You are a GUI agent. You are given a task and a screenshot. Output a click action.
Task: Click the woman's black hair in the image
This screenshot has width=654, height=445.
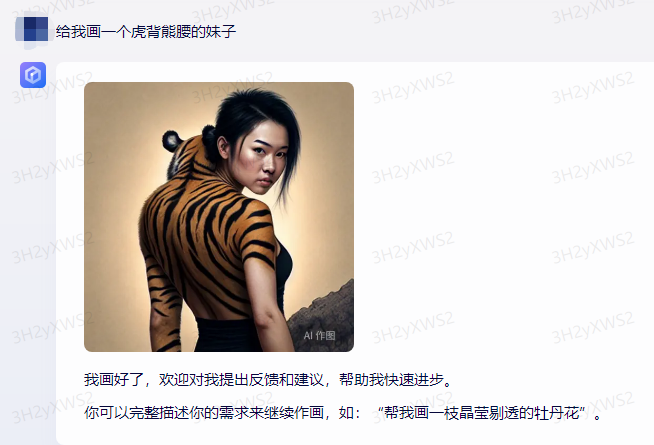pyautogui.click(x=250, y=115)
